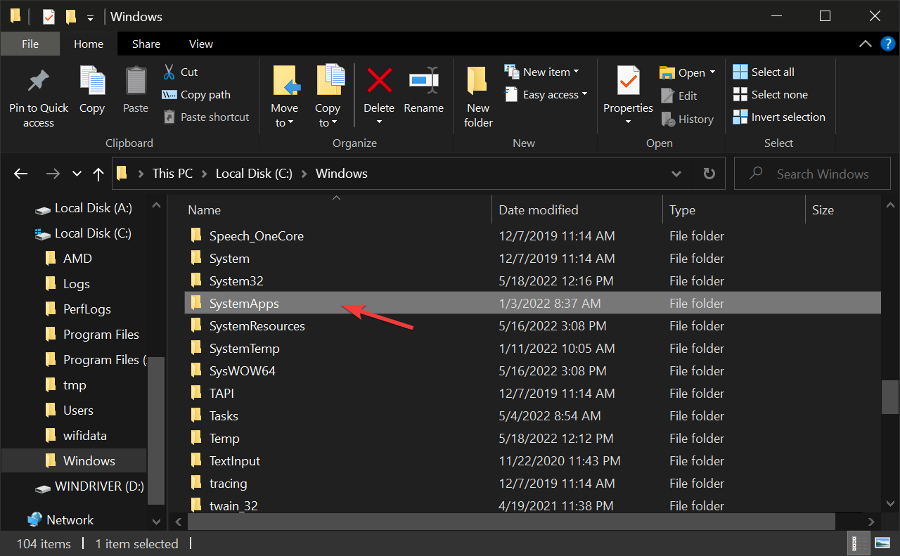This screenshot has width=900, height=556.
Task: Refresh the Windows folder view
Action: (x=709, y=173)
